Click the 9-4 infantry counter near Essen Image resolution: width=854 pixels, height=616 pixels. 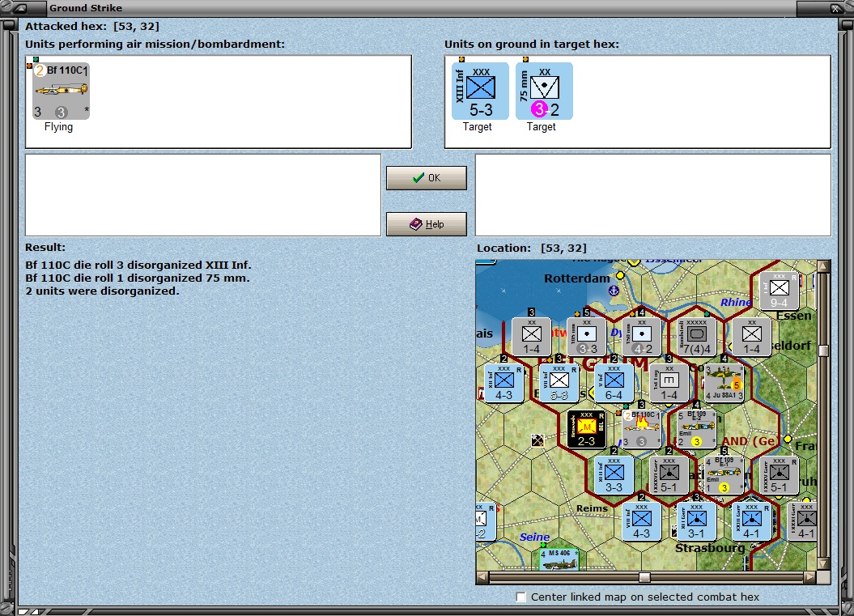coord(779,291)
